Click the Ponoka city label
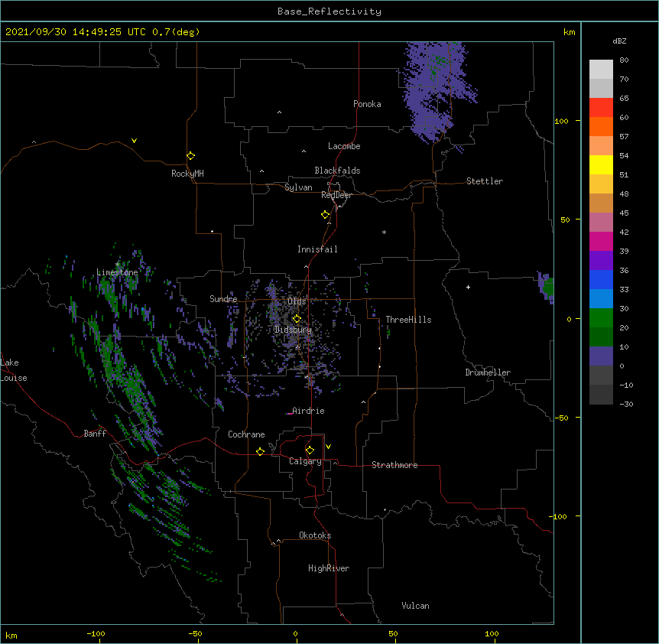The height and width of the screenshot is (644, 659). (367, 104)
